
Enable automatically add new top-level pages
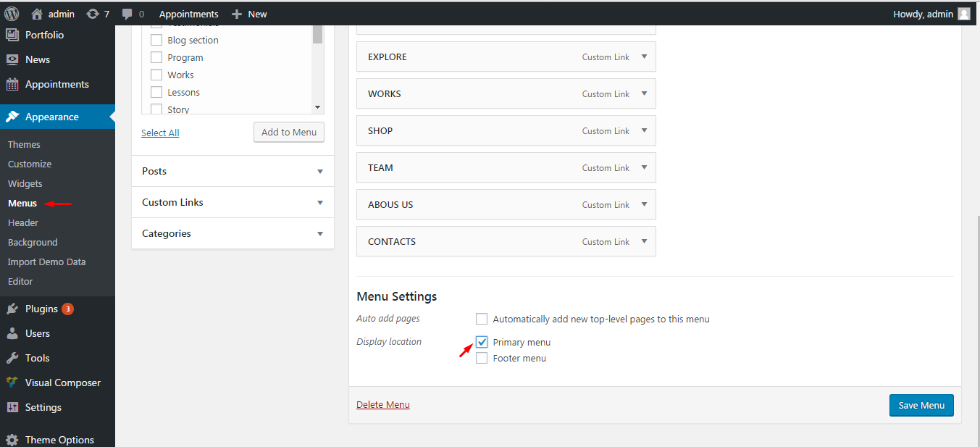coord(482,319)
